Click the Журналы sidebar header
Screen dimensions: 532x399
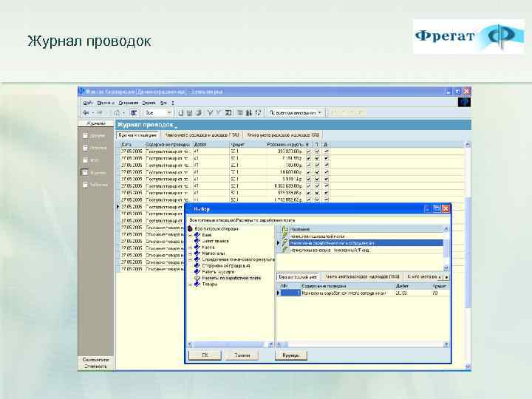96,123
